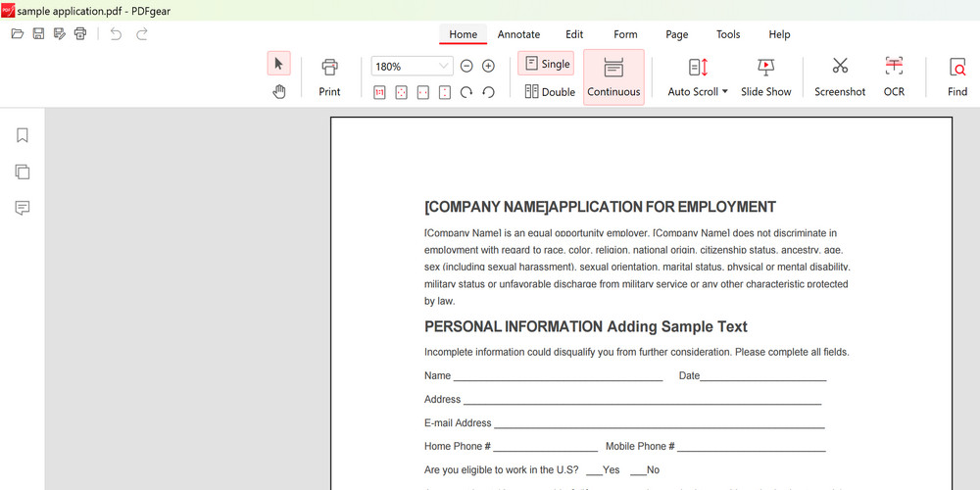Click the Name field line in the document

[557, 376]
